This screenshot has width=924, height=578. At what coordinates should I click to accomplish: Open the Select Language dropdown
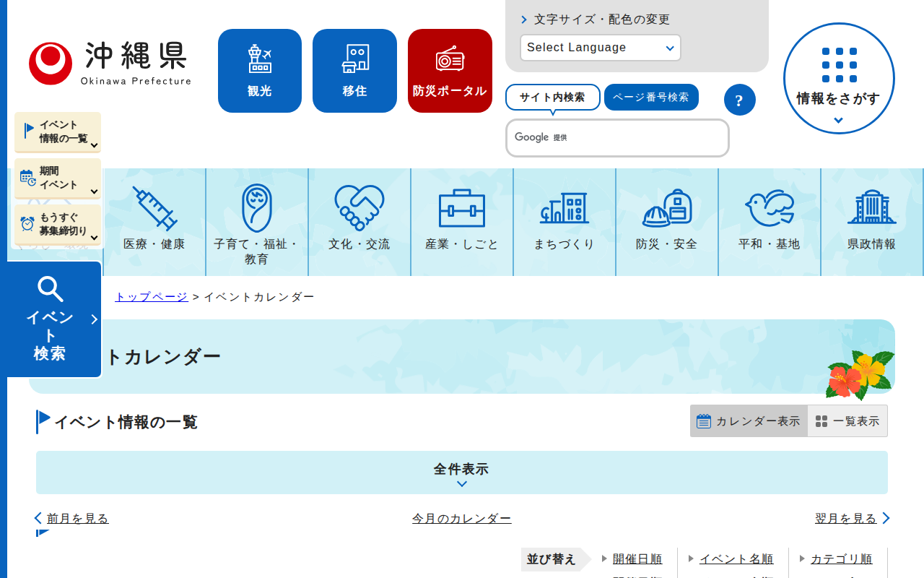600,48
